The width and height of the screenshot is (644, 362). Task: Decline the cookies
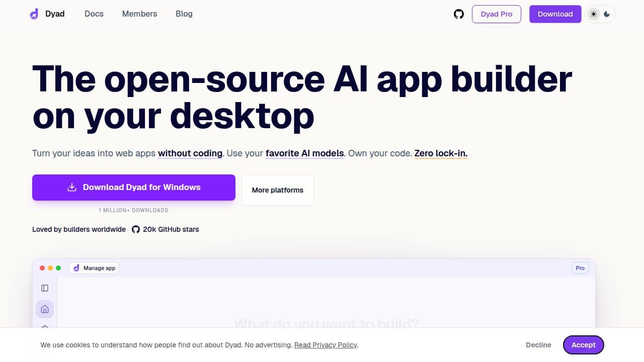pos(538,345)
